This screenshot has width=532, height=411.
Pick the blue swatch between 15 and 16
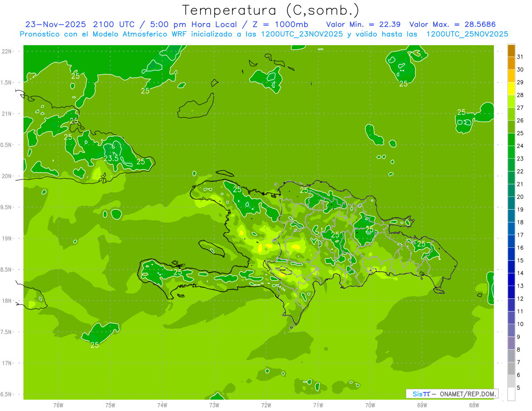pos(511,254)
